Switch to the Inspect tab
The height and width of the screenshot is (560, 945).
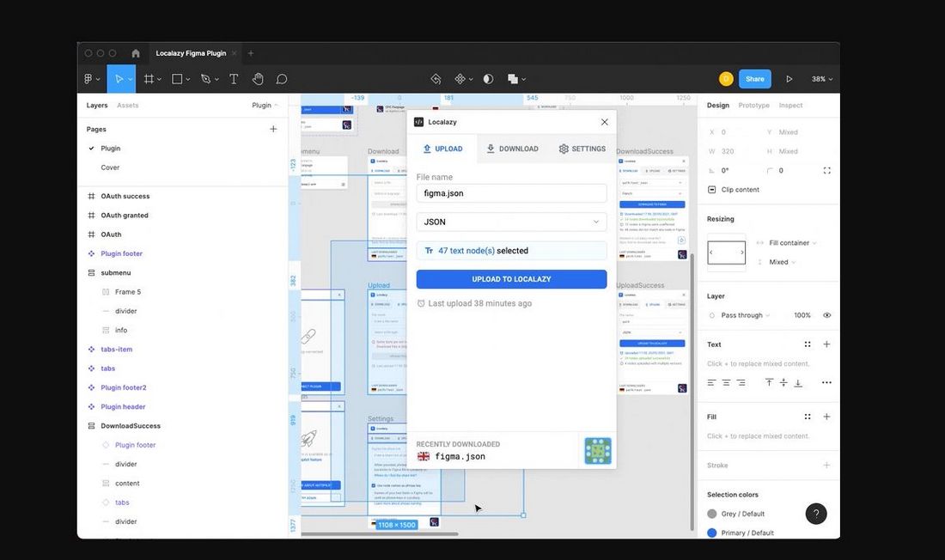[x=790, y=105]
